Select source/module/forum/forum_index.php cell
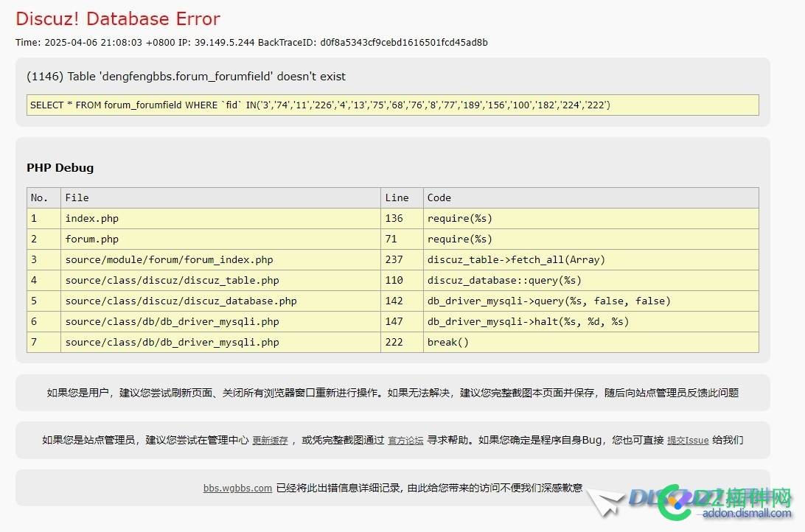 [220, 259]
